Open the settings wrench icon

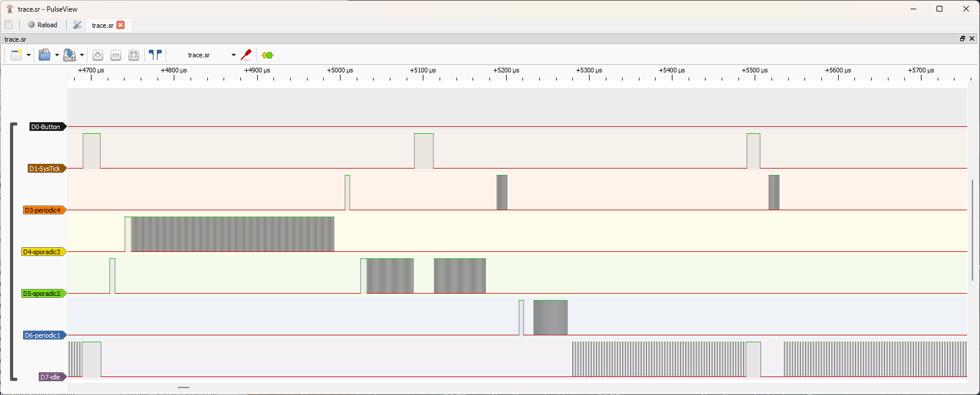(x=77, y=25)
